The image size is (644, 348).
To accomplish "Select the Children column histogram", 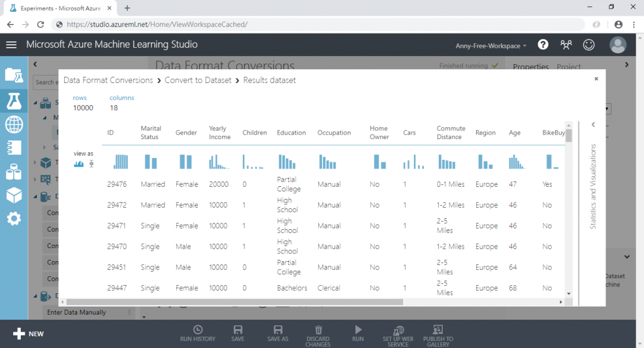I will click(253, 162).
